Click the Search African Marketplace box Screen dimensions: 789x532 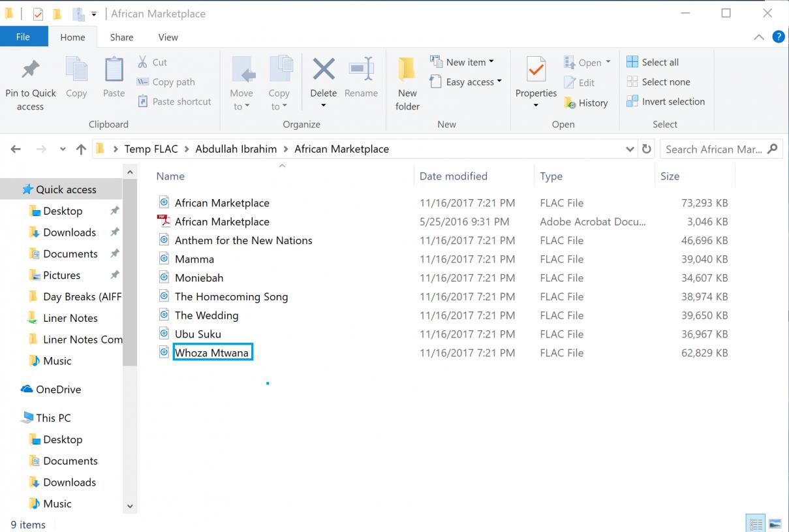pyautogui.click(x=714, y=149)
